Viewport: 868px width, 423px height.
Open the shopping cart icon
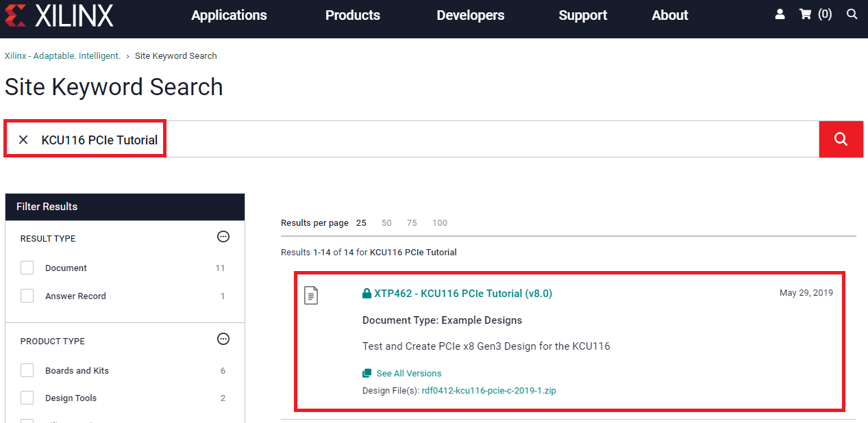tap(806, 14)
